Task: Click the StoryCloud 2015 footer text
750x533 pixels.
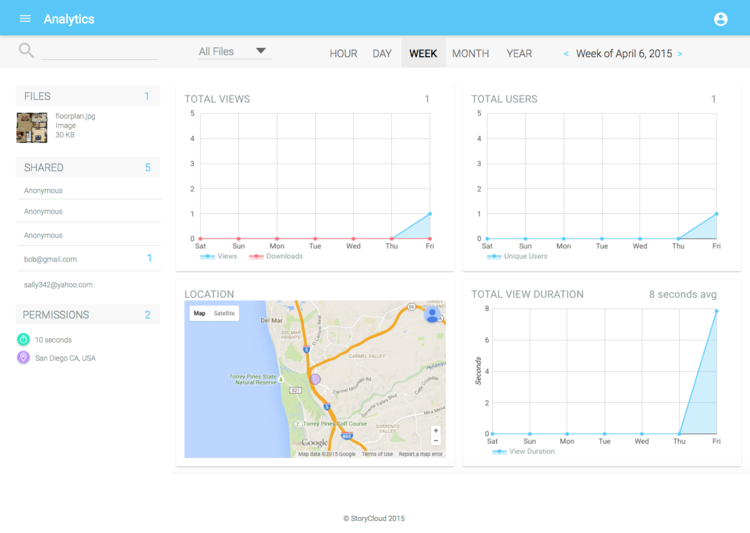Action: [x=374, y=518]
